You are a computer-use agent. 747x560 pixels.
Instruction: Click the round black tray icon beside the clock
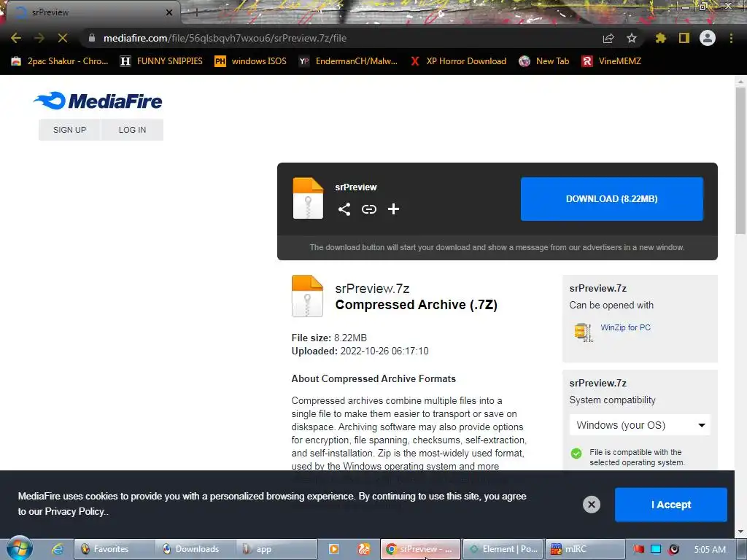(x=673, y=549)
